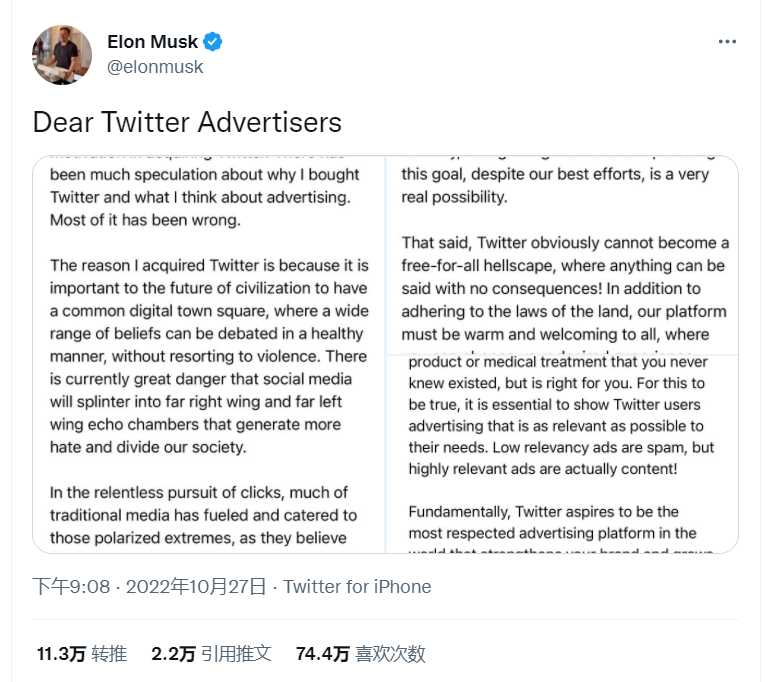Open the top-right letter image attachment
The image size is (771, 682).
pyautogui.click(x=563, y=255)
